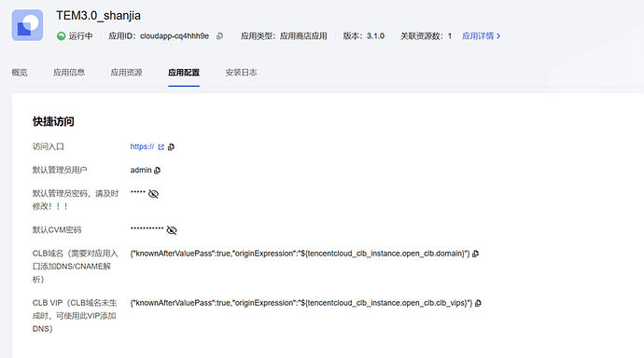Switch to the 概览 tab
Image resolution: width=644 pixels, height=358 pixels.
pyautogui.click(x=20, y=73)
